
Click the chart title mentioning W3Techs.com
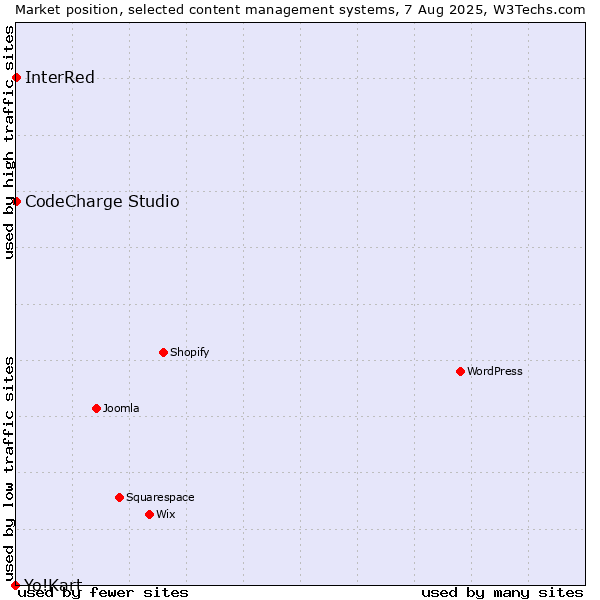coord(300,10)
